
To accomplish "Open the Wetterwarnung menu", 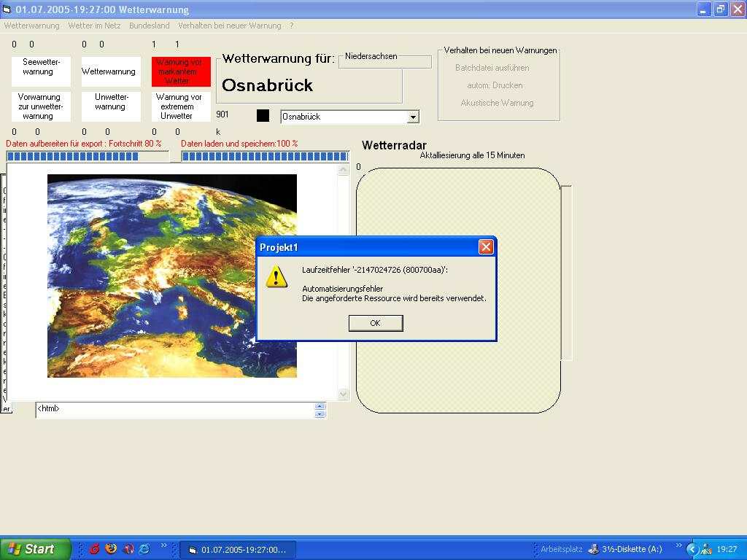I will [x=31, y=26].
